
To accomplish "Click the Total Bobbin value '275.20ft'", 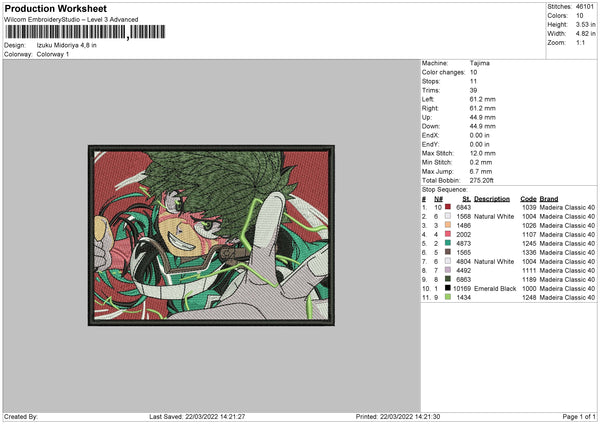I will (x=482, y=180).
